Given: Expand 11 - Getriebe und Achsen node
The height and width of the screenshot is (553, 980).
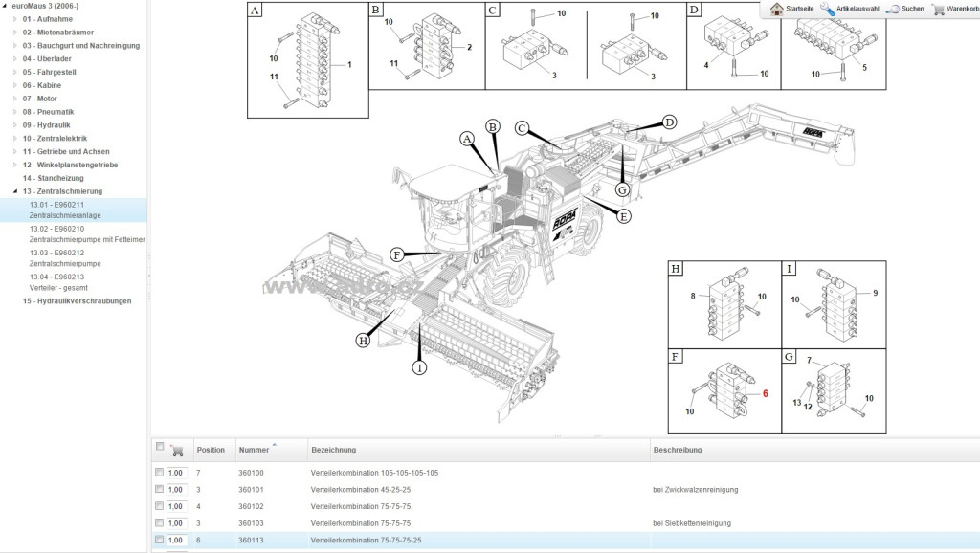Looking at the screenshot, I should [15, 151].
